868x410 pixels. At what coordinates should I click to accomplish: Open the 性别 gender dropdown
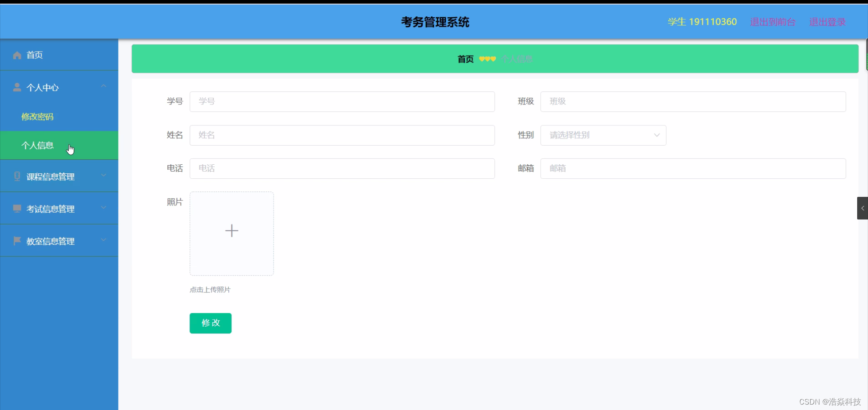coord(603,135)
